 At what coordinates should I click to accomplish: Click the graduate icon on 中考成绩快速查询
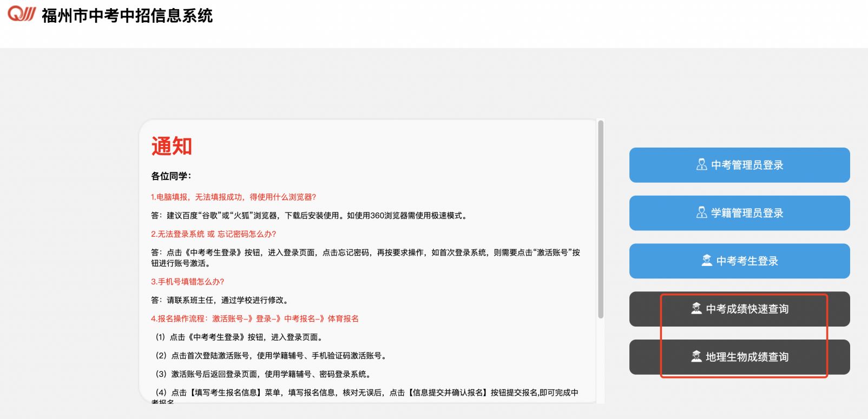[x=696, y=309]
